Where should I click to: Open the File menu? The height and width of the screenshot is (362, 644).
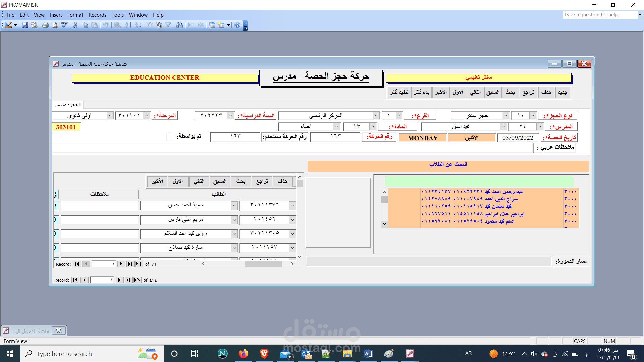(10, 15)
